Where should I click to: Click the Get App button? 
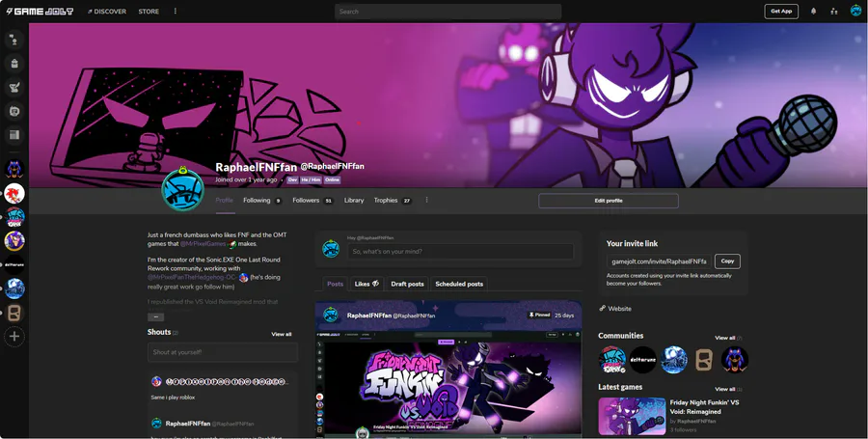coord(781,11)
